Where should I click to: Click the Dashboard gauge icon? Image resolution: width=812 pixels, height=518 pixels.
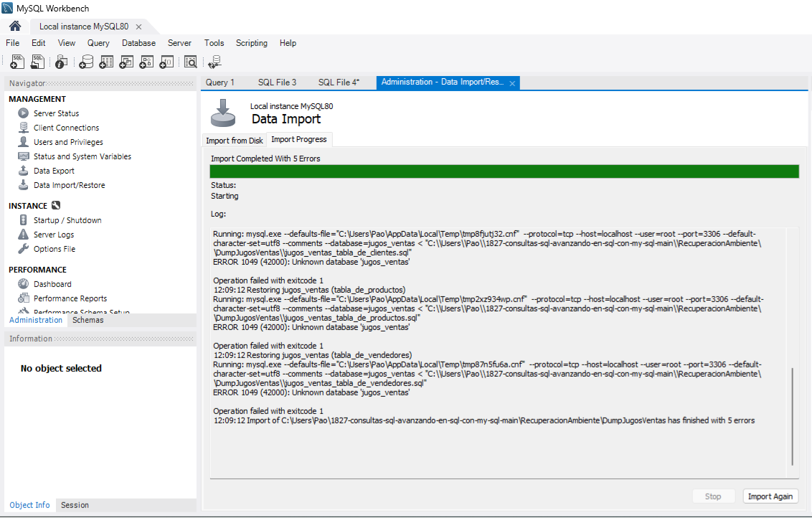pos(23,284)
